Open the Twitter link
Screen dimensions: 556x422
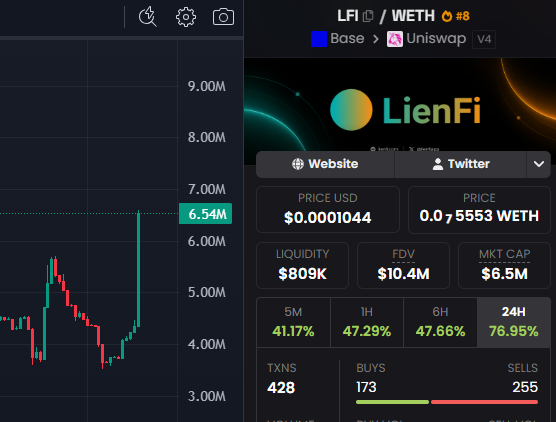click(461, 164)
